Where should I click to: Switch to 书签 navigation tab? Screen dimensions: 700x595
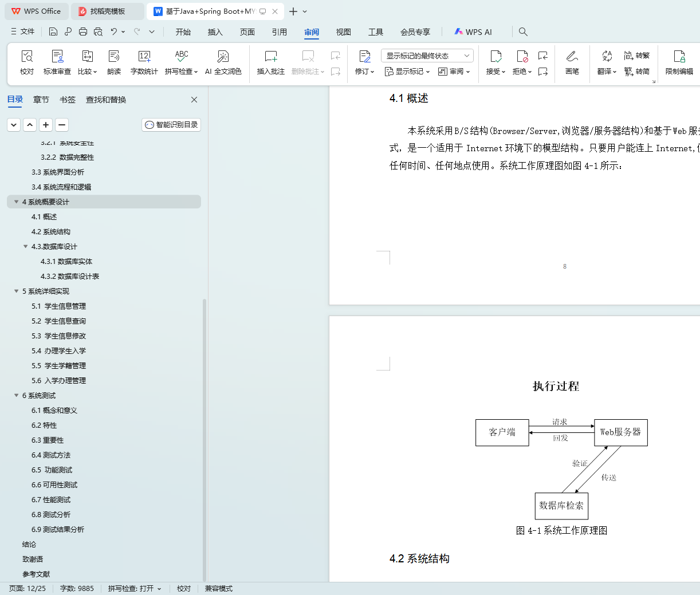[x=68, y=100]
